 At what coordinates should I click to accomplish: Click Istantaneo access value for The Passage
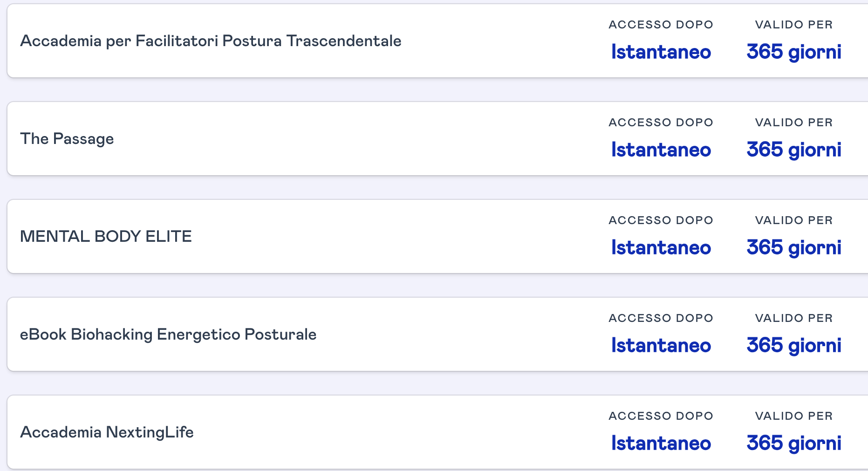click(x=661, y=150)
